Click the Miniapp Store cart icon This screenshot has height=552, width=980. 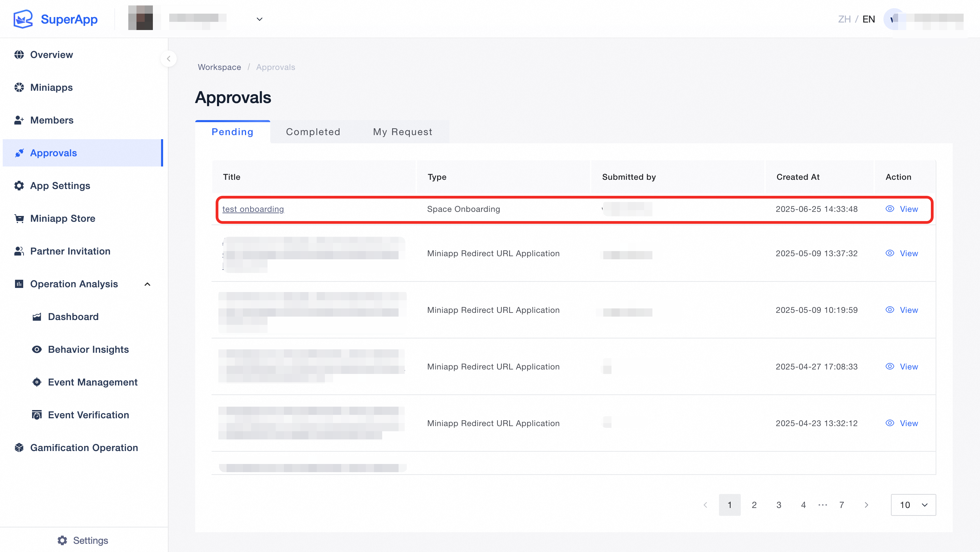19,218
